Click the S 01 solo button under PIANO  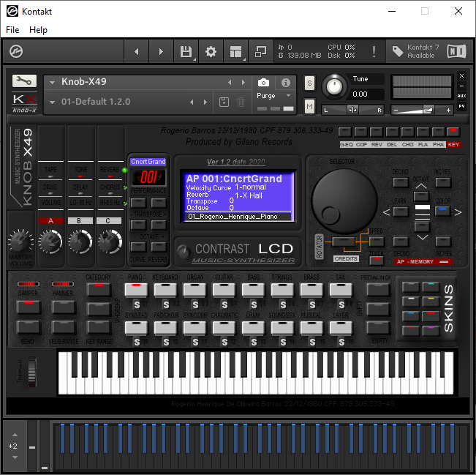137,304
